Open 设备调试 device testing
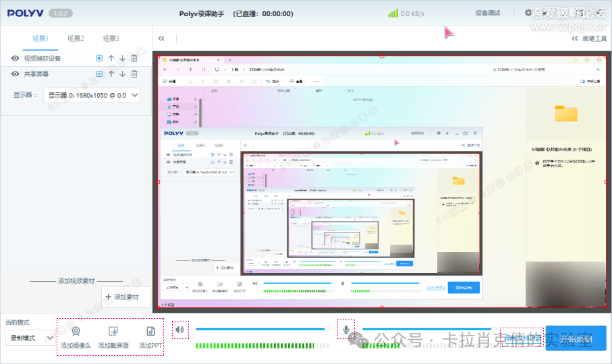Viewport: 612px width, 364px height. [x=487, y=13]
